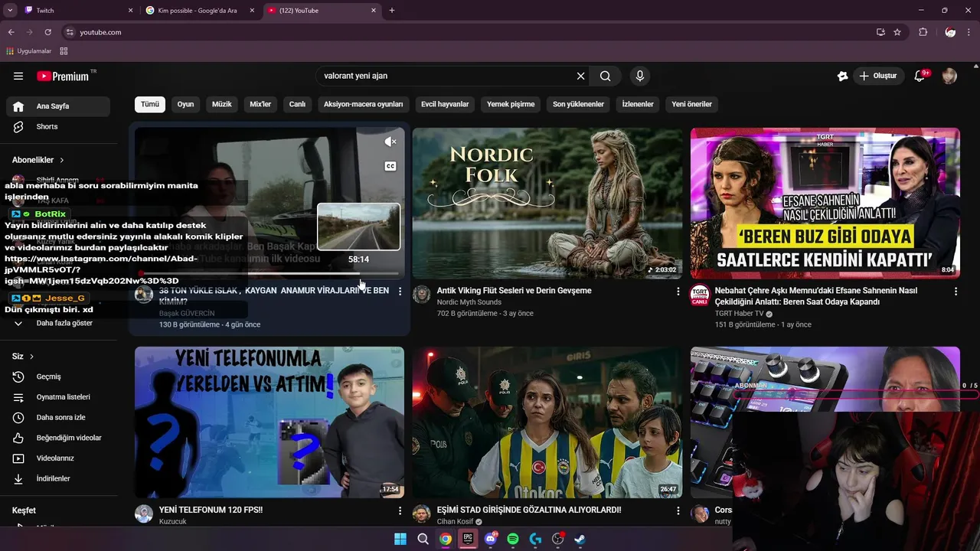This screenshot has width=980, height=551.
Task: Open Videolarınız in sidebar
Action: click(58, 458)
